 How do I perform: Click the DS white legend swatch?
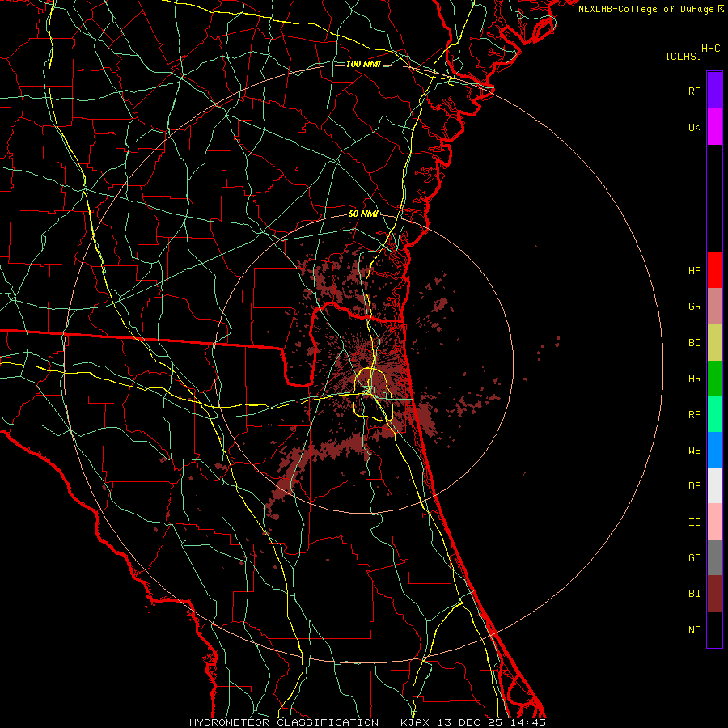[x=714, y=486]
